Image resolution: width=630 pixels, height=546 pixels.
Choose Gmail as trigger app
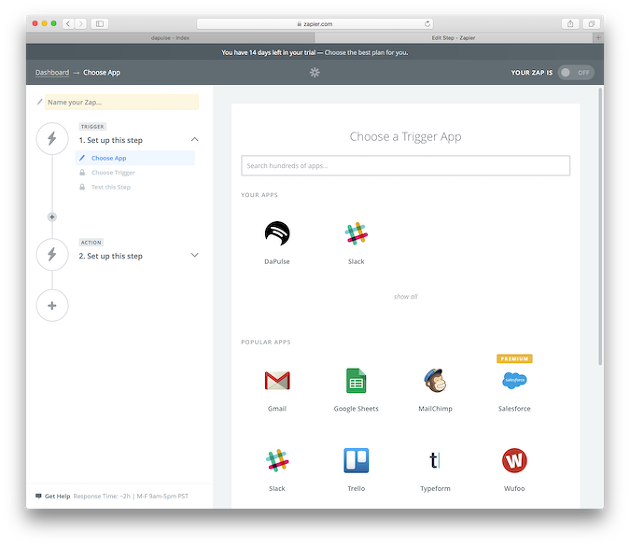click(x=277, y=380)
